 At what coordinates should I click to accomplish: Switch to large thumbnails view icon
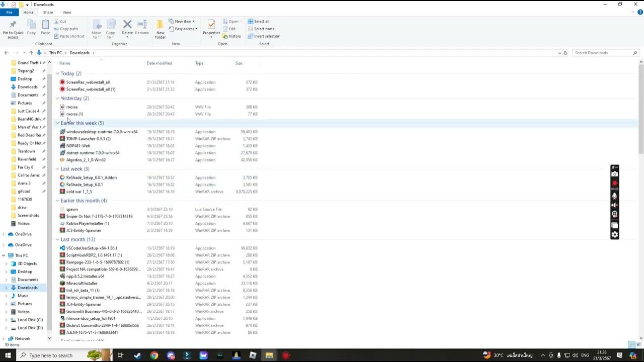pyautogui.click(x=638, y=344)
